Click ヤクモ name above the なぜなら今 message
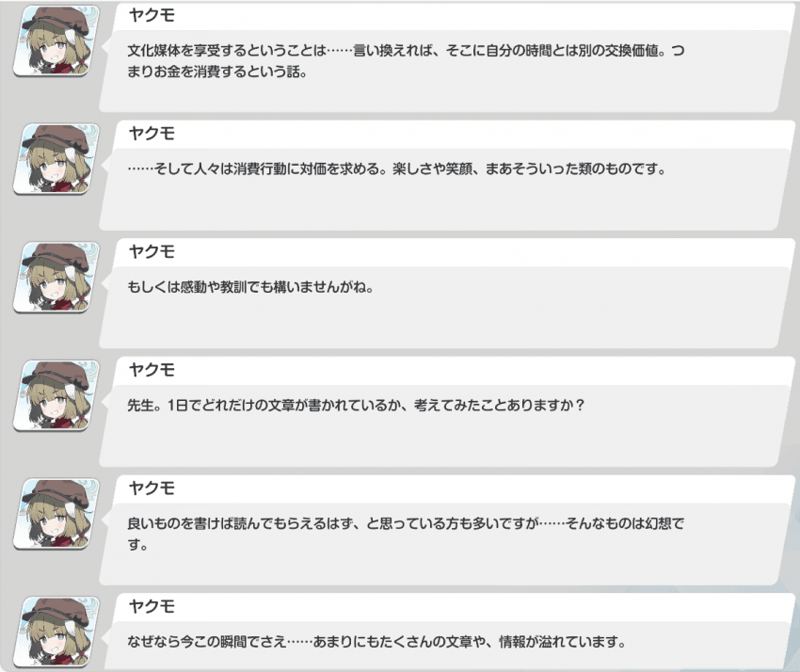The image size is (800, 672). 152,606
